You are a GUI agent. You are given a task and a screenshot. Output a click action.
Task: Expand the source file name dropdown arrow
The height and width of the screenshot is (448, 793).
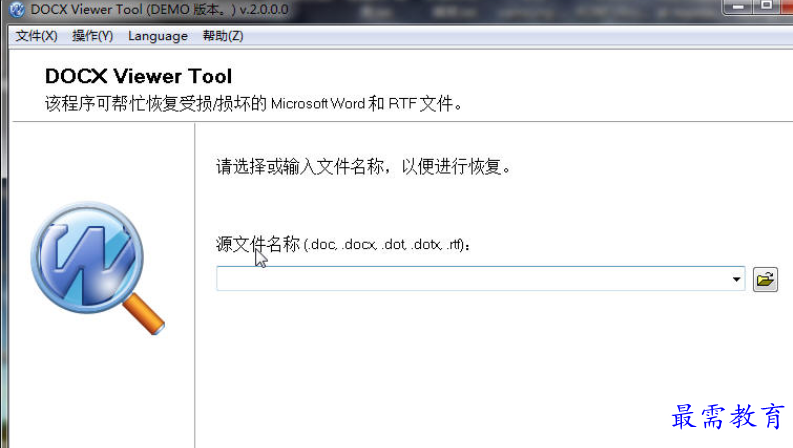click(736, 279)
